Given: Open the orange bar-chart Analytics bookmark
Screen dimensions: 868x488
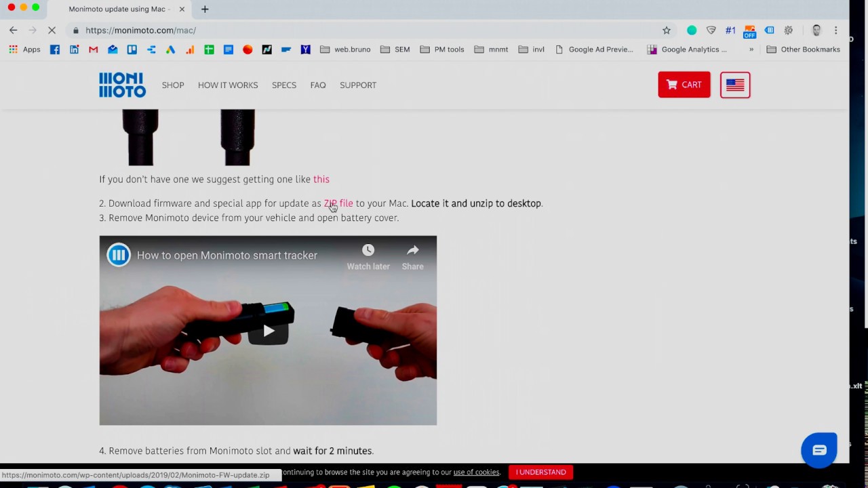Looking at the screenshot, I should point(190,49).
